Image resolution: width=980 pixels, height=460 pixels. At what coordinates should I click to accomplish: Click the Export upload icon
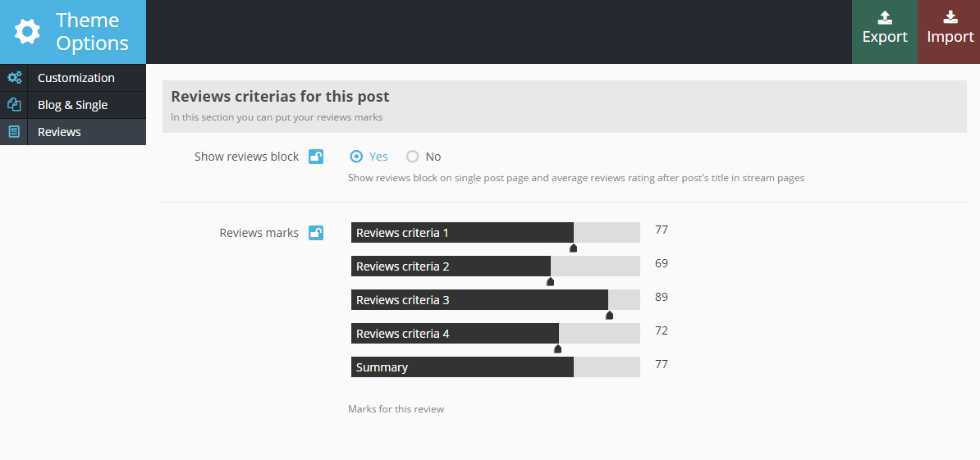[885, 17]
